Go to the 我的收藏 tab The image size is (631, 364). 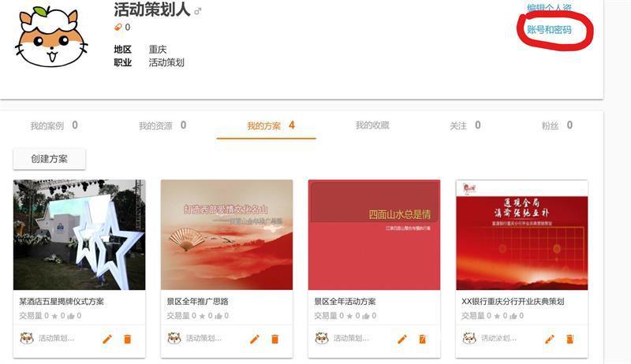click(372, 125)
